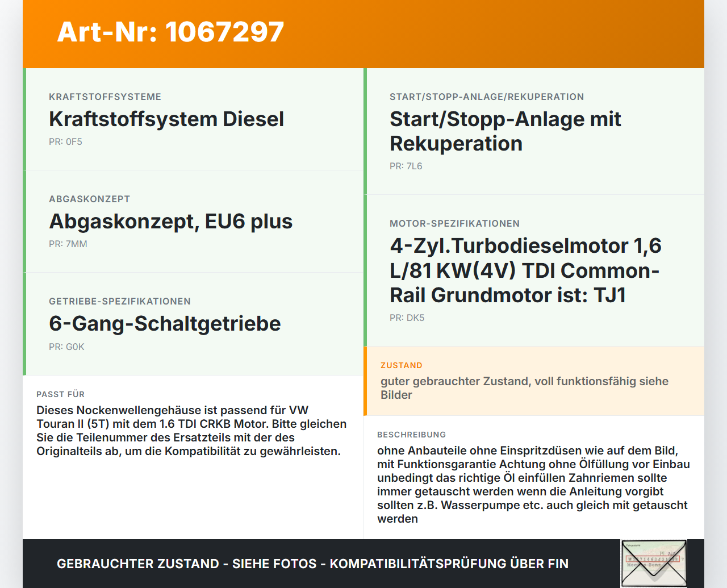
Task: Click the BESCHREIBUNG label
Action: [411, 435]
